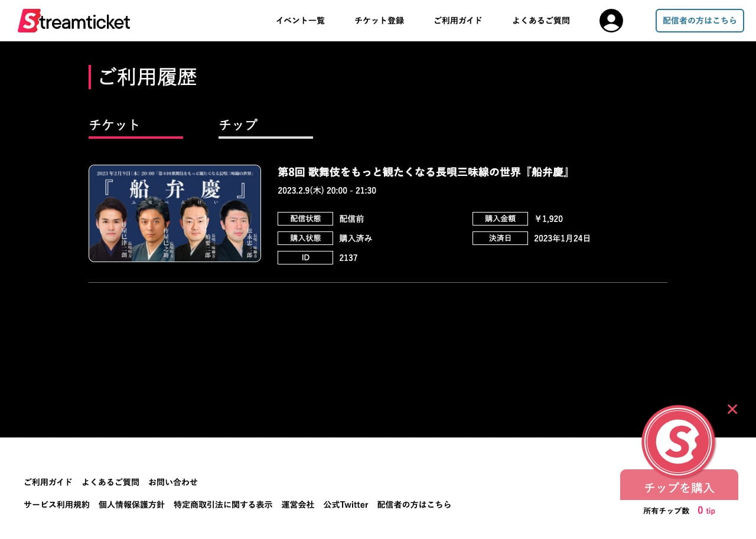The width and height of the screenshot is (756, 539).
Task: Open 運営会社 in the footer
Action: click(x=298, y=505)
